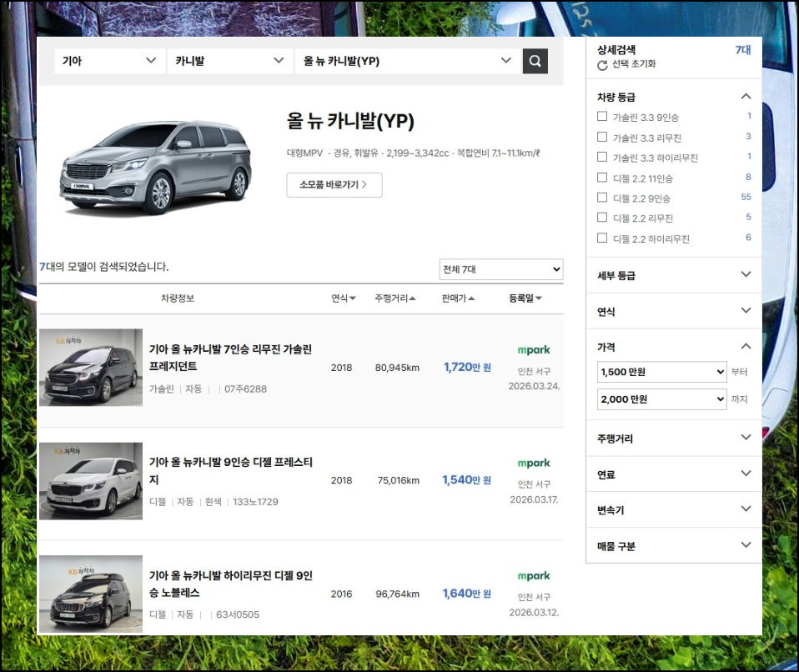Sort the list by 등록일 column
Screen dimensions: 799x672
click(525, 298)
